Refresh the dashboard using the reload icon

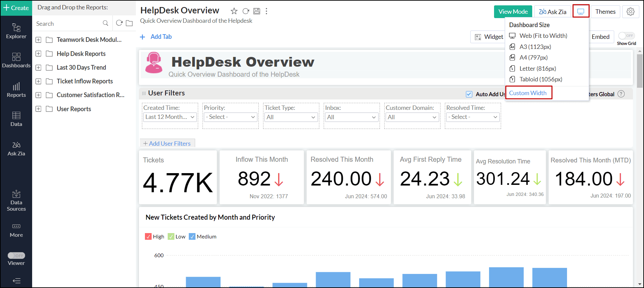tap(246, 11)
